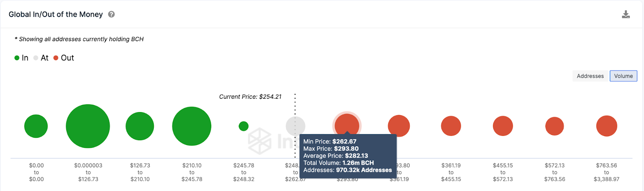Click the tiny green bubble for $245.78 to $248.32
Screen dimensions: 644x191
[x=244, y=126]
